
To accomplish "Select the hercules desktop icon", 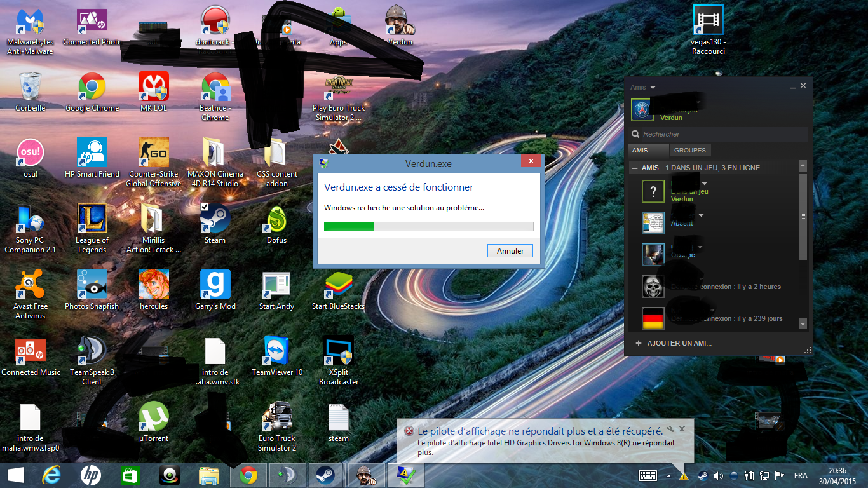I will click(x=154, y=290).
